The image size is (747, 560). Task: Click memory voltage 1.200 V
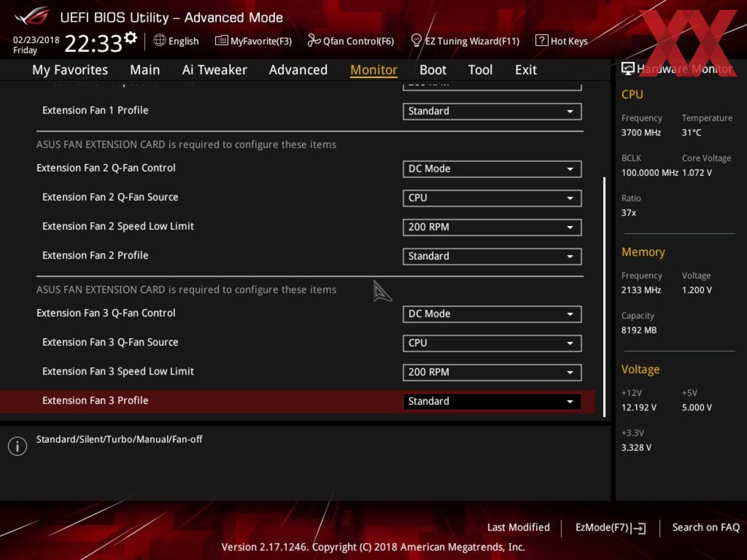point(697,290)
